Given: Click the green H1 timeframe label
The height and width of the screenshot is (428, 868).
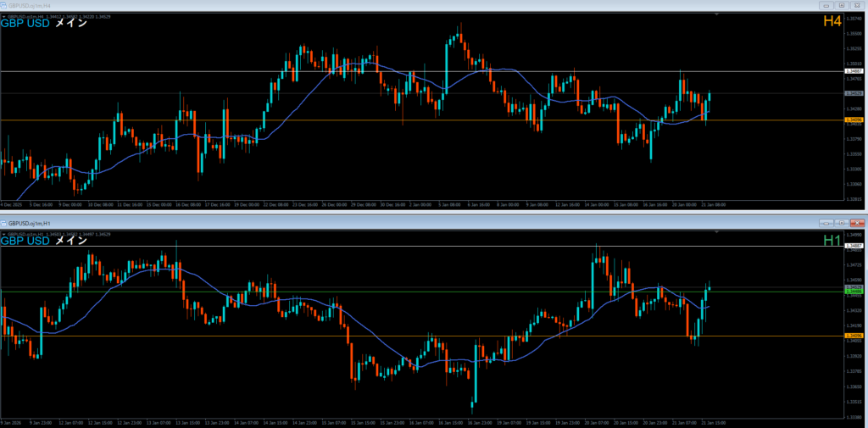Looking at the screenshot, I should pos(832,241).
